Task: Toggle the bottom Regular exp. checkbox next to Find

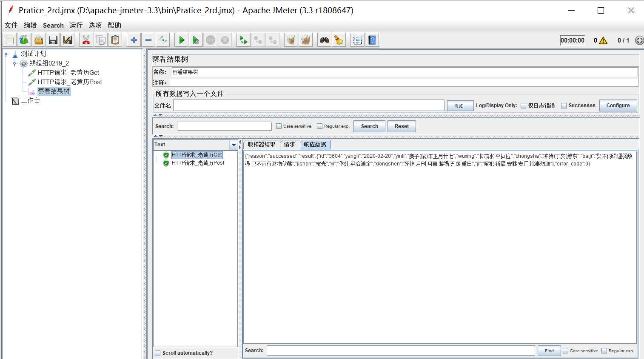Action: pyautogui.click(x=604, y=351)
